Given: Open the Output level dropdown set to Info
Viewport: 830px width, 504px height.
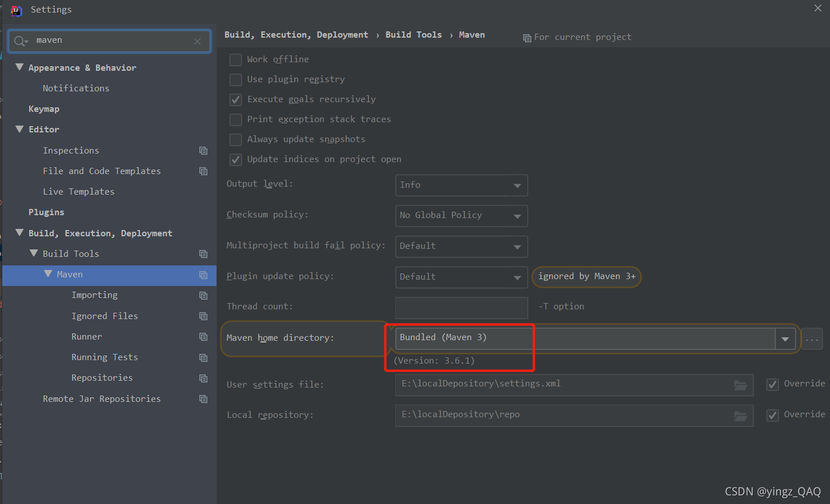Looking at the screenshot, I should [462, 186].
